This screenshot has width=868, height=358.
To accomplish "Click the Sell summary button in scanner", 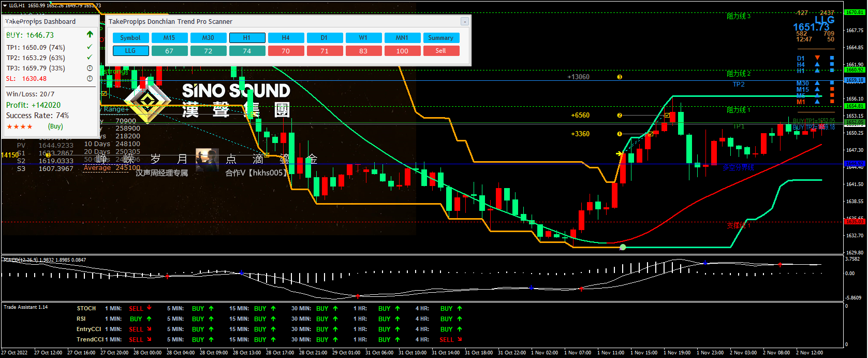I will tap(441, 51).
